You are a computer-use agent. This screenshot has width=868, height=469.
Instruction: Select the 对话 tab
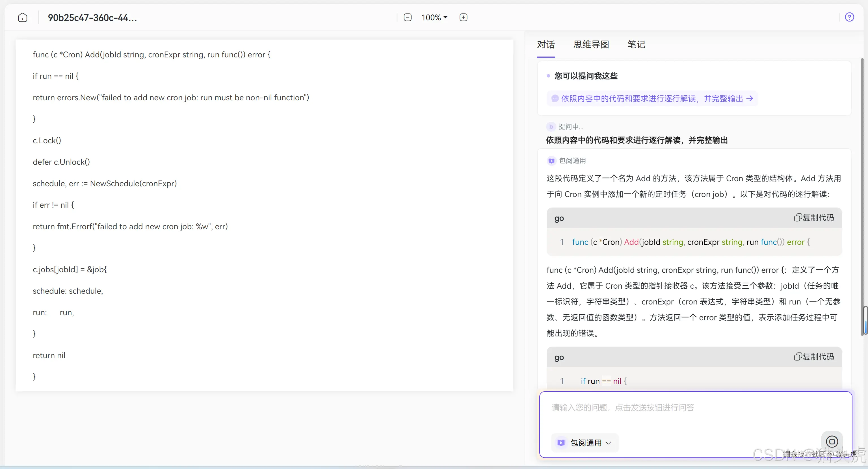(546, 44)
